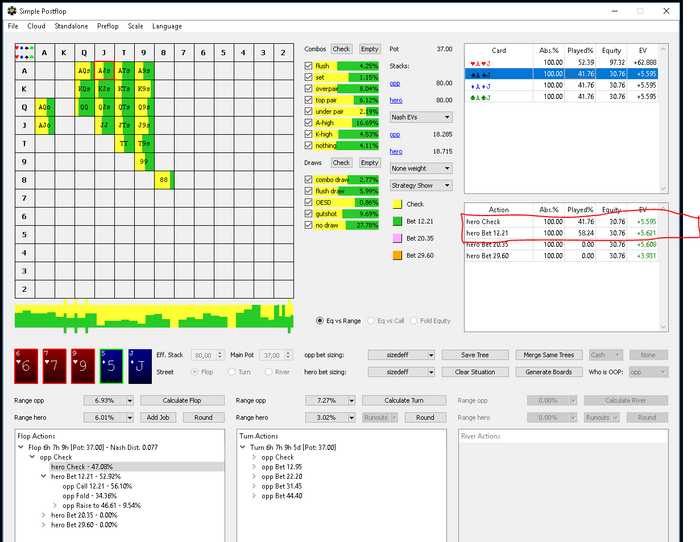This screenshot has height=542, width=700.
Task: Disable the gutshot draws checkbox
Action: click(x=308, y=213)
